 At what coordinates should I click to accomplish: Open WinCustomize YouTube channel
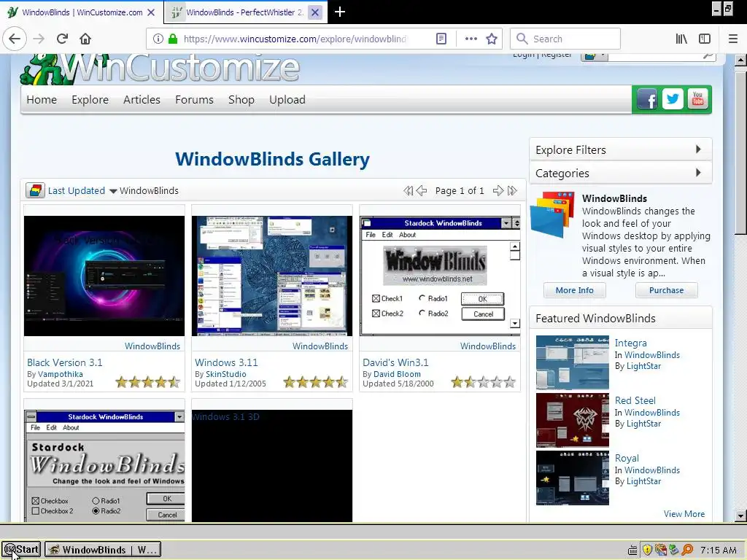[698, 99]
